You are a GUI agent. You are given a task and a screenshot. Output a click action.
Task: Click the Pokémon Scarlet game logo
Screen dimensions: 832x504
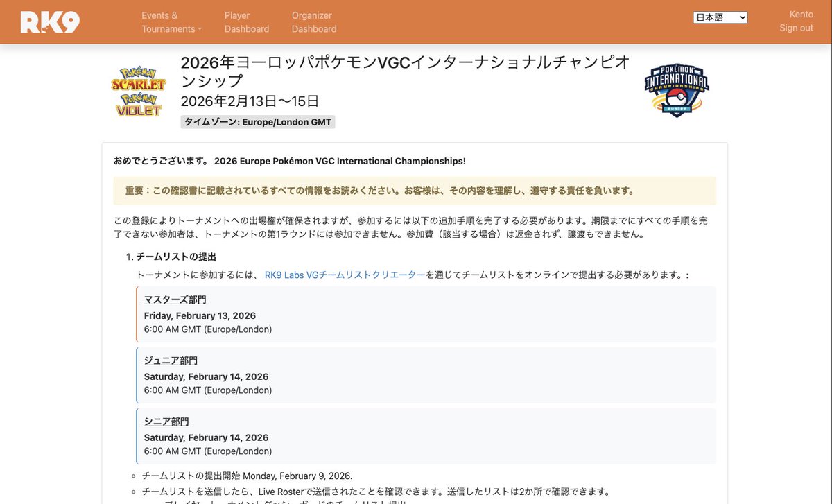point(138,76)
